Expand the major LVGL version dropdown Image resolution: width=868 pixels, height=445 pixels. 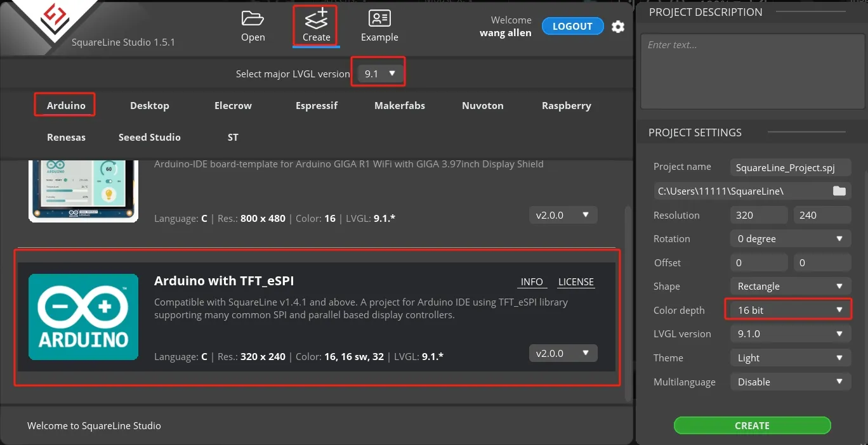pyautogui.click(x=380, y=74)
